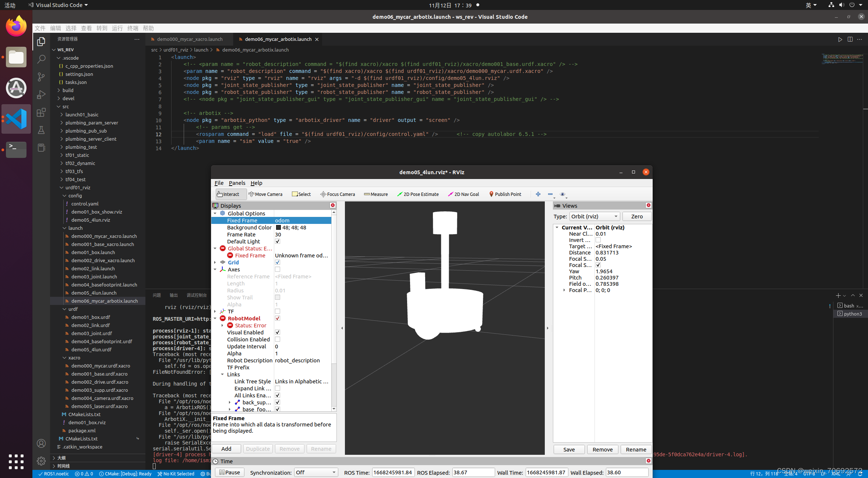Launch Firefox from the Ubuntu dock

click(x=16, y=26)
